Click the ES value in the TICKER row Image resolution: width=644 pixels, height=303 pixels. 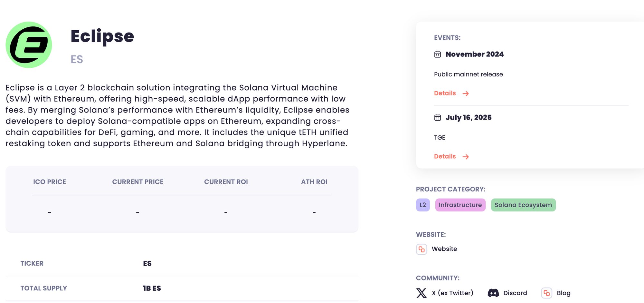point(147,263)
